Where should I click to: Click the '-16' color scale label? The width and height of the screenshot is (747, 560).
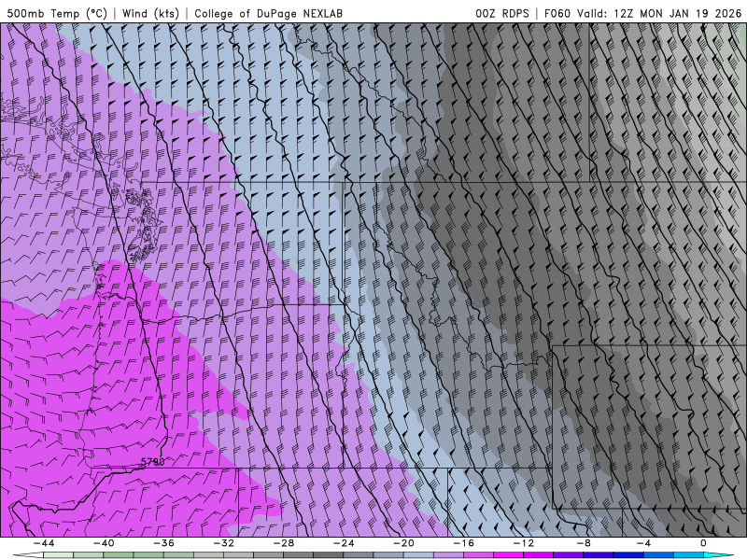pyautogui.click(x=464, y=543)
